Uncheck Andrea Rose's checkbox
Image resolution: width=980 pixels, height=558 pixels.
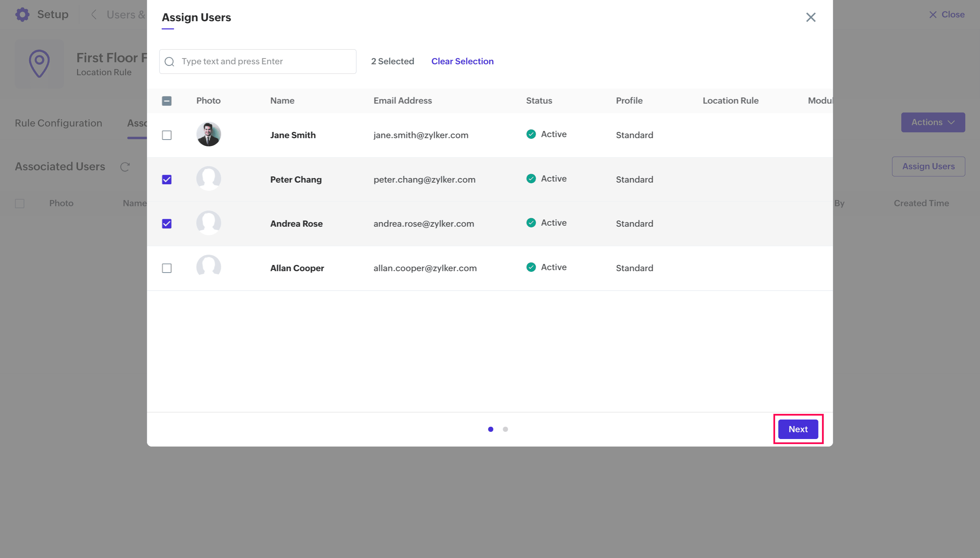coord(167,224)
